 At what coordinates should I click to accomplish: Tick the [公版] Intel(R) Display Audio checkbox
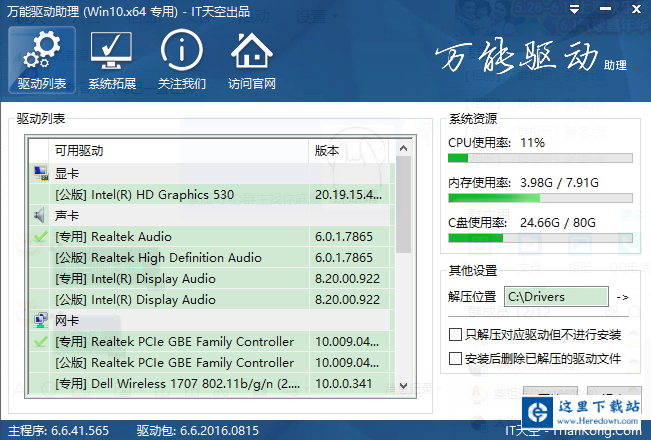pyautogui.click(x=40, y=300)
